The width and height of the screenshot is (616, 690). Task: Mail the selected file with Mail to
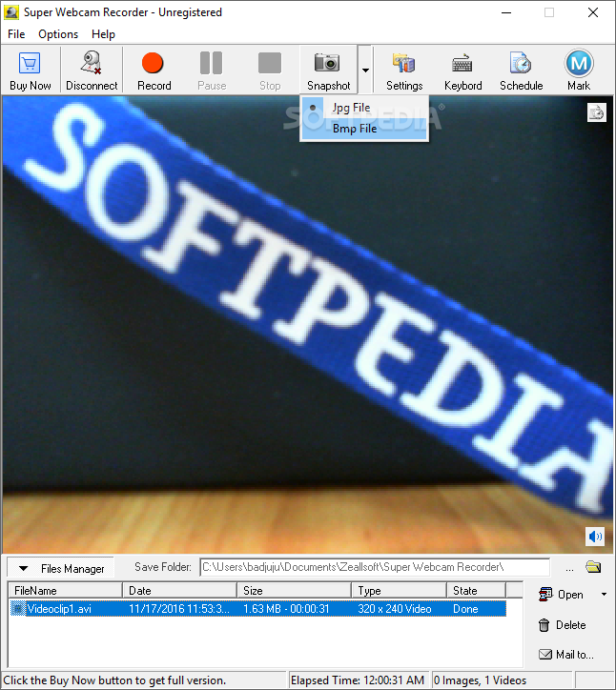click(x=566, y=655)
